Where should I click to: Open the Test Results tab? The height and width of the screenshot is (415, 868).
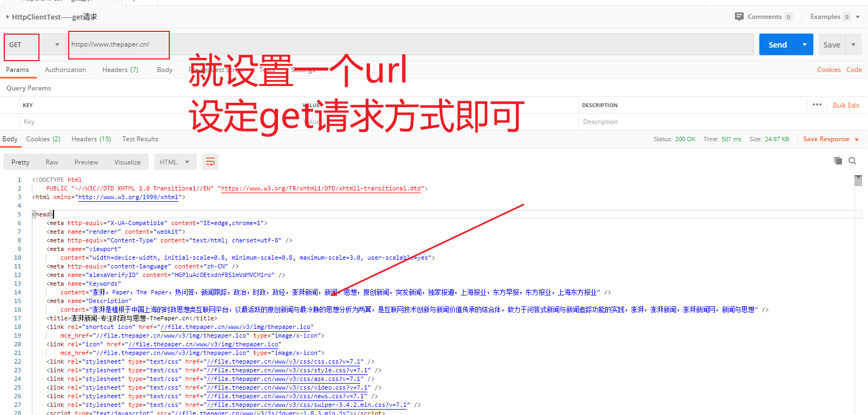pyautogui.click(x=140, y=139)
